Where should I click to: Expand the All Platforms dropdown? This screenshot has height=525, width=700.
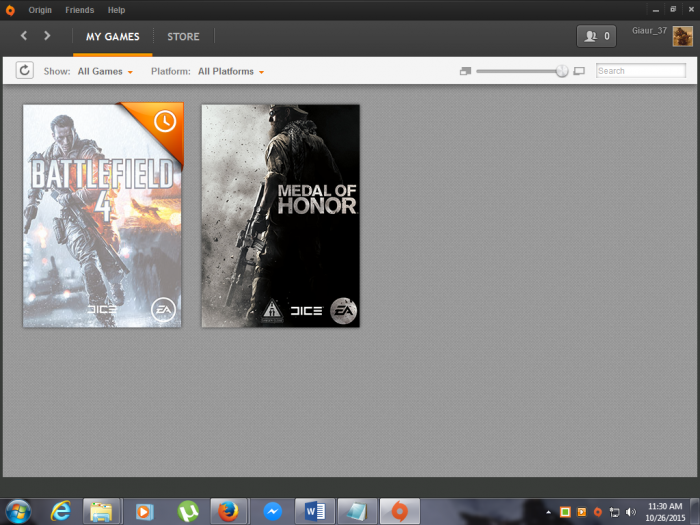(x=231, y=71)
